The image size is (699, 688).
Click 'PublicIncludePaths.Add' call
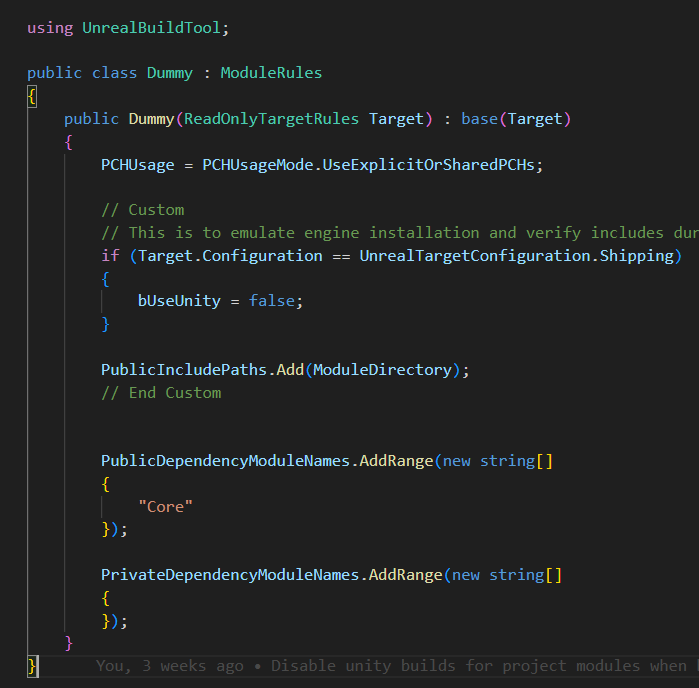click(202, 370)
